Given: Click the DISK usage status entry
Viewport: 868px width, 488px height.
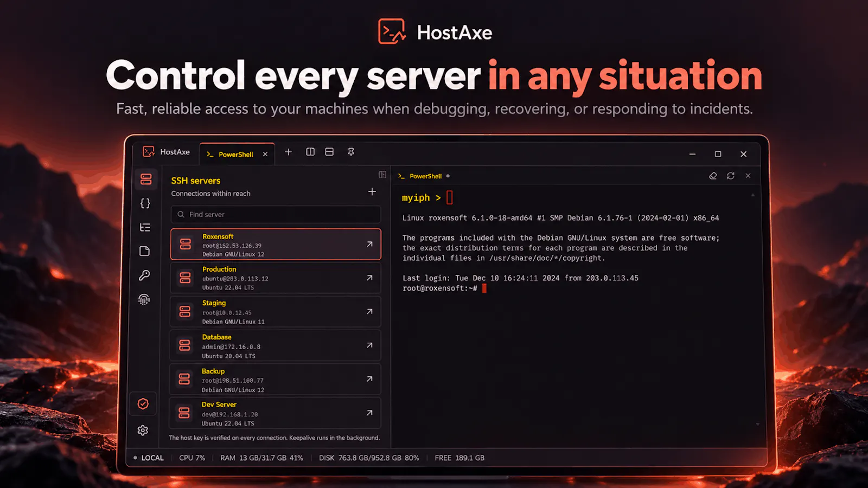Looking at the screenshot, I should pos(369,458).
